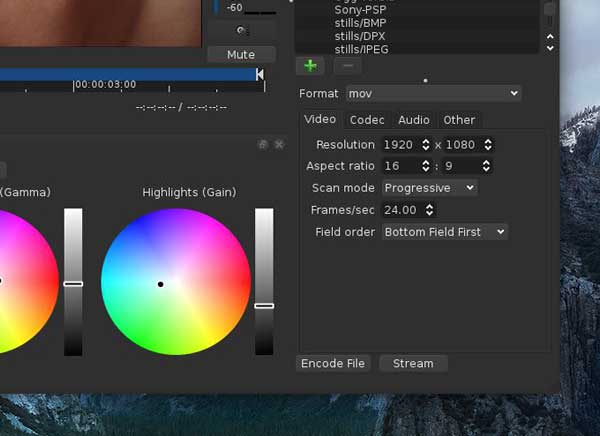Select the stills/JPEG preset

[361, 49]
